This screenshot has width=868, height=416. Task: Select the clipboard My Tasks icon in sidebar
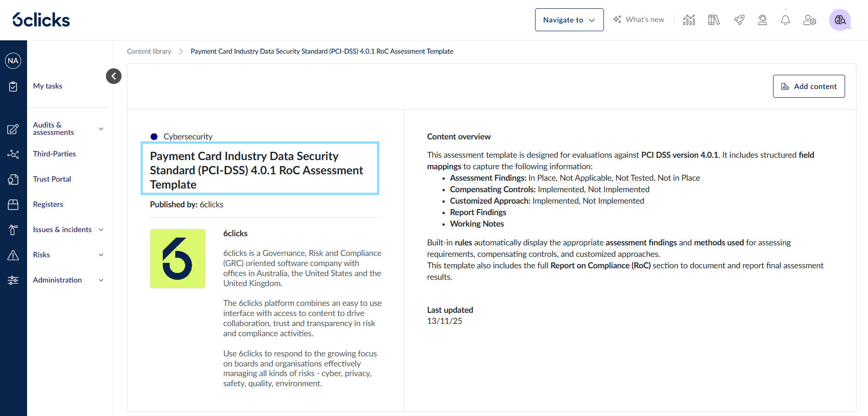[13, 86]
